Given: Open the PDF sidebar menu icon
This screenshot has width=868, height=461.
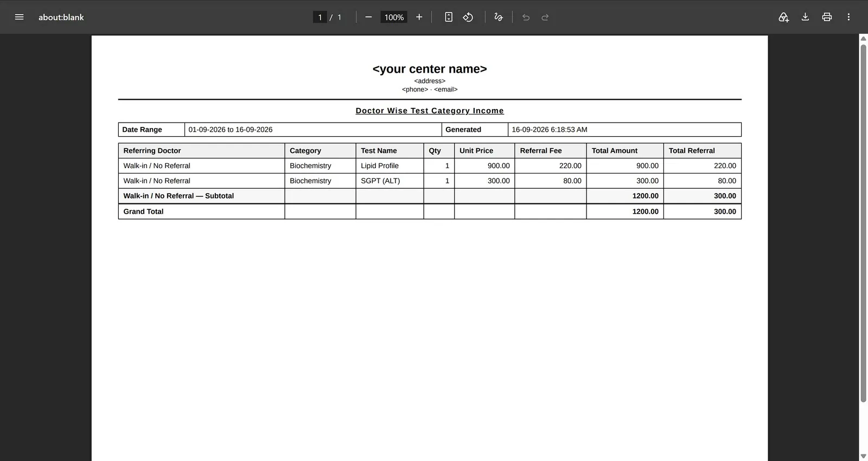Looking at the screenshot, I should tap(19, 17).
